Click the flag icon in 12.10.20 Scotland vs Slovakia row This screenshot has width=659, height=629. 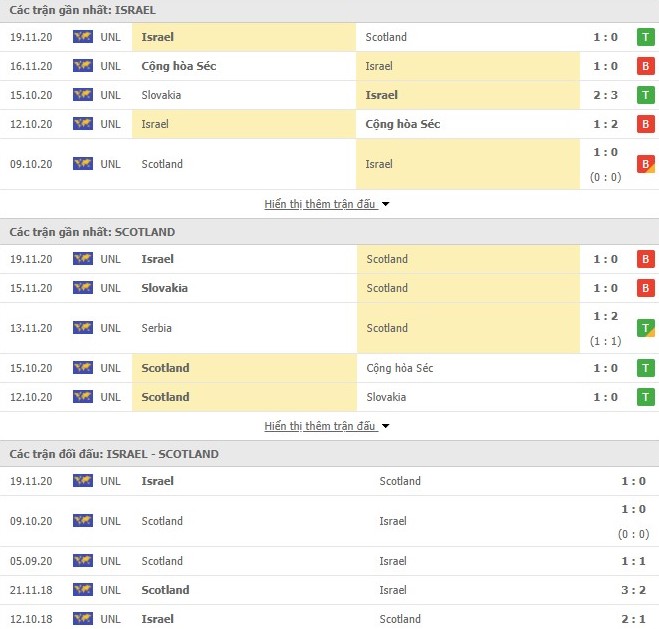tap(83, 397)
